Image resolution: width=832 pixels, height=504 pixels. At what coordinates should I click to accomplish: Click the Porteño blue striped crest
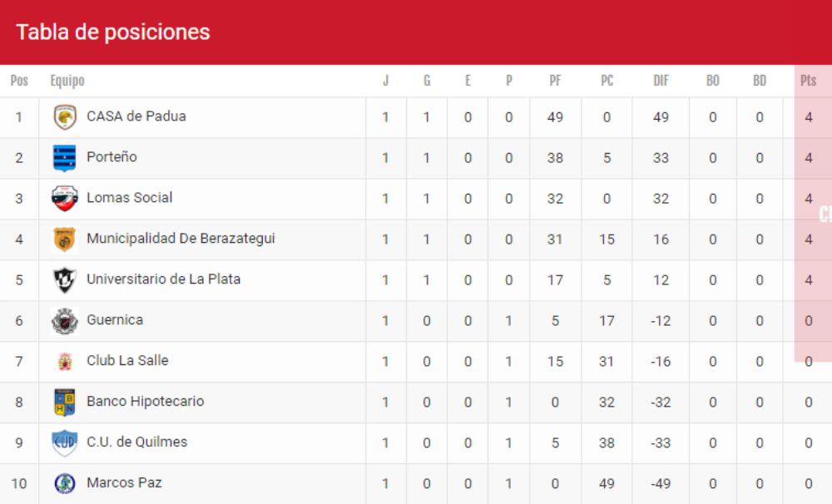point(65,158)
